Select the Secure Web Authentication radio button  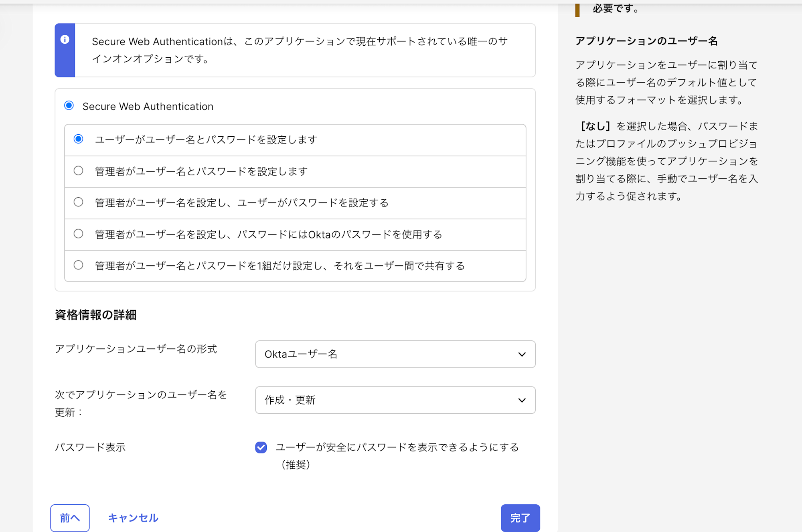pyautogui.click(x=69, y=105)
